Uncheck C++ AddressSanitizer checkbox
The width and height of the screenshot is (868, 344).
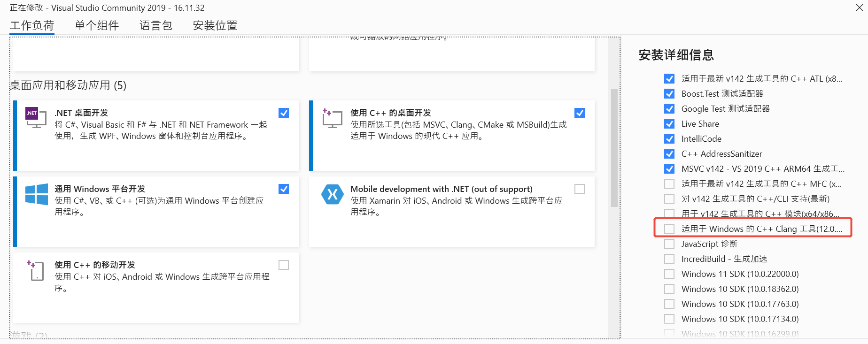pyautogui.click(x=669, y=154)
